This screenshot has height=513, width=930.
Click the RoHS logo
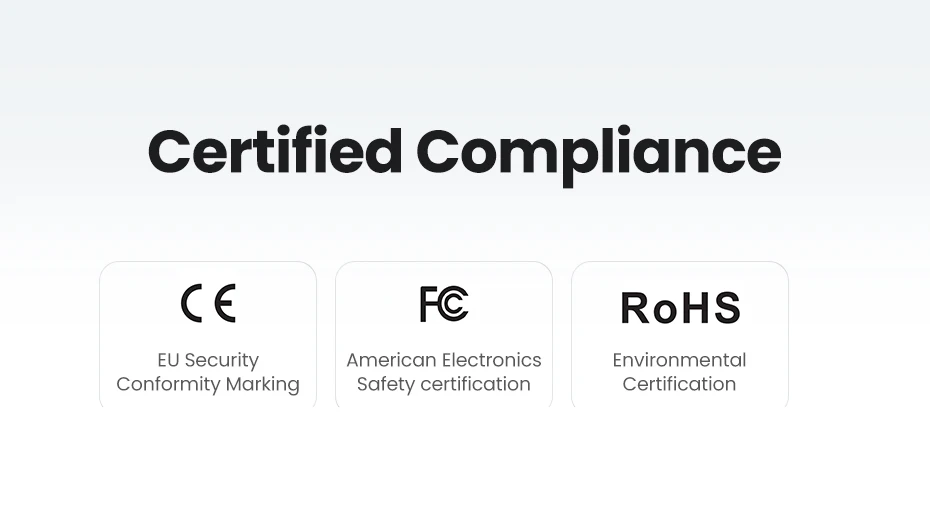(680, 308)
